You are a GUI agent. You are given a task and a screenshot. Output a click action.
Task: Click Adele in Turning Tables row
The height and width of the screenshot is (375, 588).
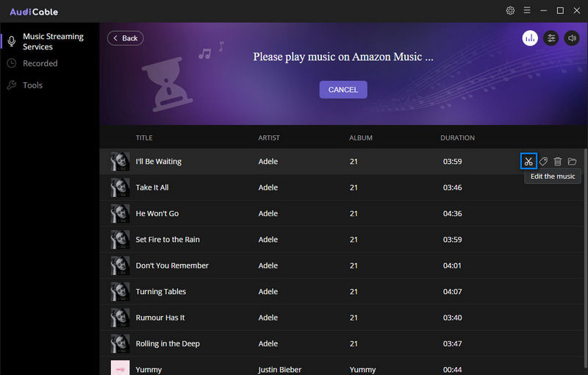[x=268, y=291]
